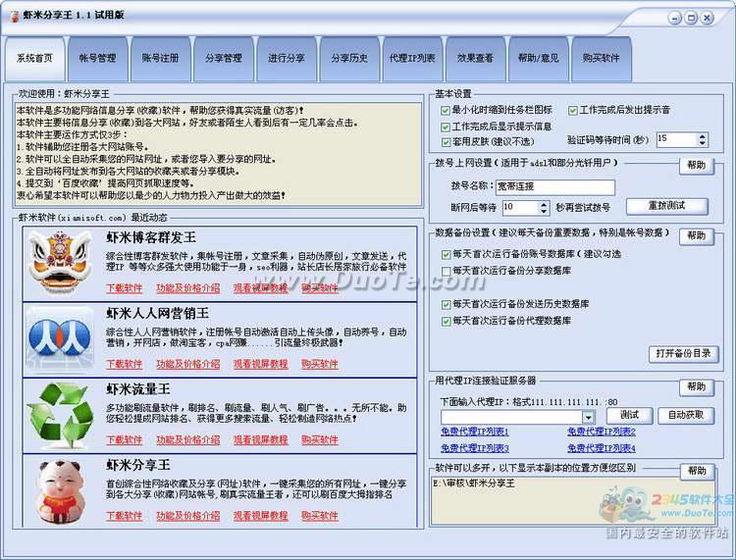Click 购买软件 link under 虾米分享王
This screenshot has height=560, width=736.
320,516
